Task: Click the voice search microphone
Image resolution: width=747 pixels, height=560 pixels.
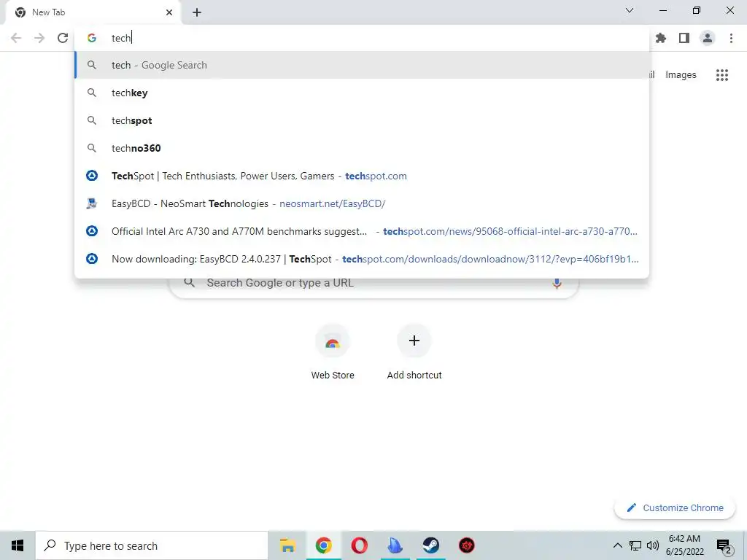Action: click(557, 283)
